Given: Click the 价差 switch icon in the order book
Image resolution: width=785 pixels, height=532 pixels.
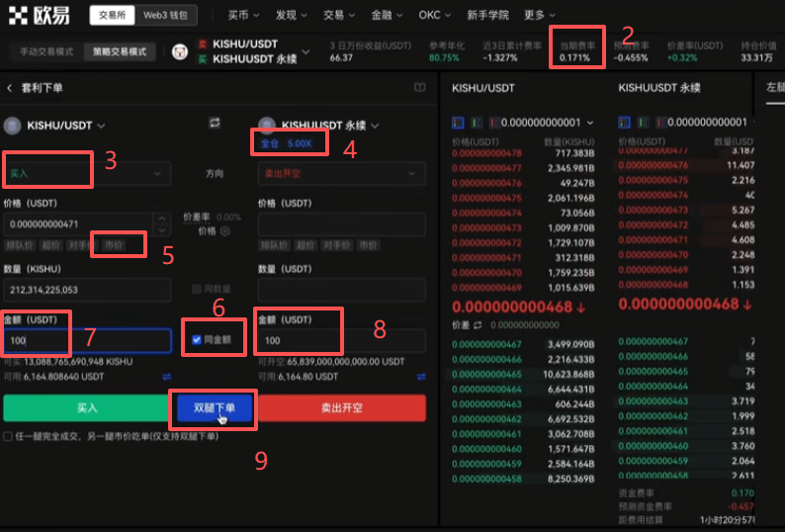Looking at the screenshot, I should (478, 325).
